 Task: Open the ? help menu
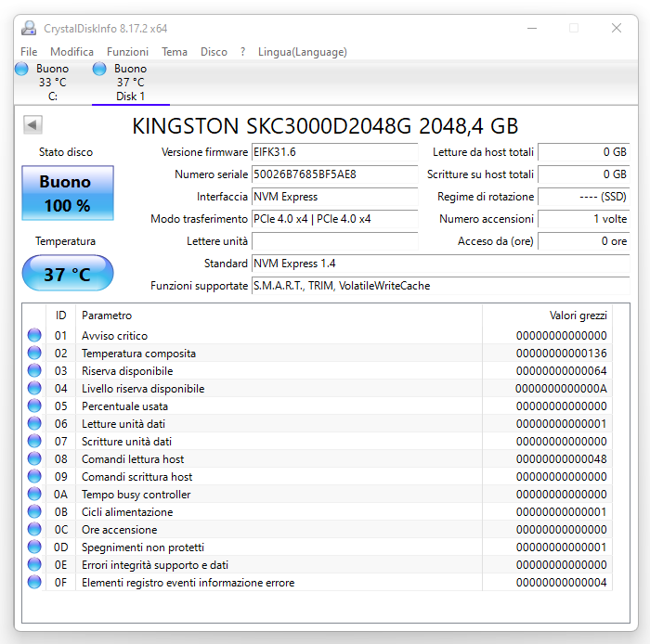click(243, 52)
